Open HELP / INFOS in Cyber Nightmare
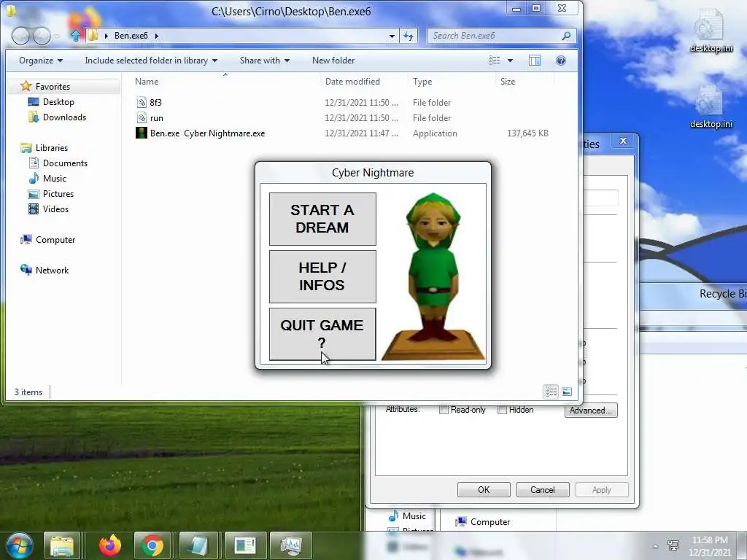 (x=322, y=276)
